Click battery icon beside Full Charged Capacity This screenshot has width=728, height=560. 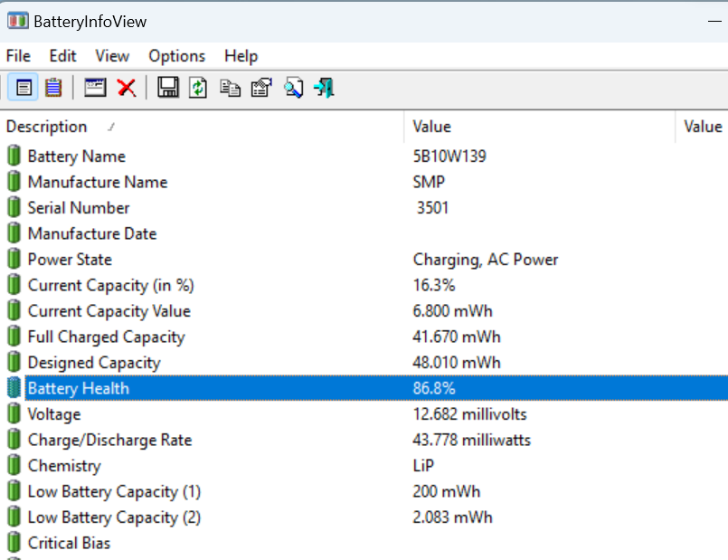point(14,337)
